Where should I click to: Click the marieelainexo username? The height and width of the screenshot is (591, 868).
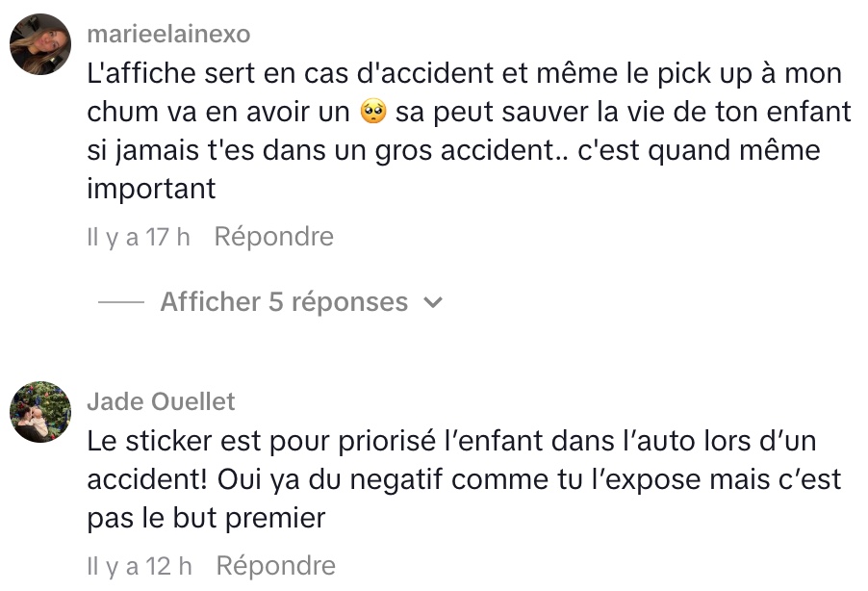[x=168, y=35]
